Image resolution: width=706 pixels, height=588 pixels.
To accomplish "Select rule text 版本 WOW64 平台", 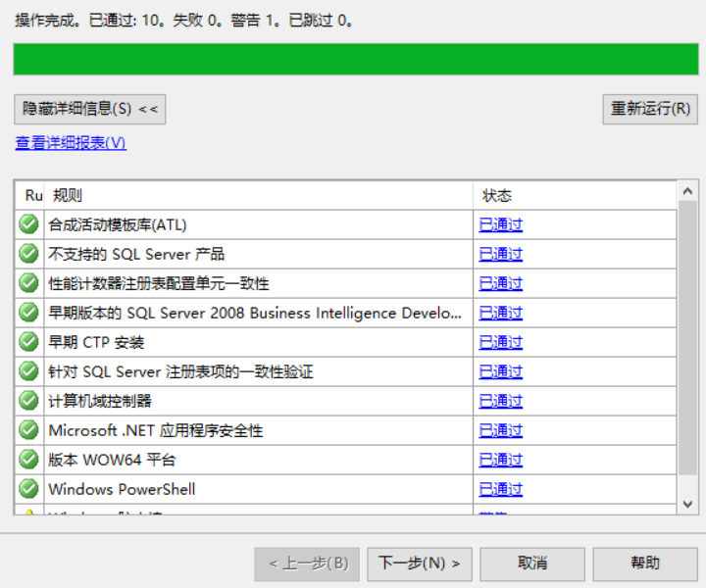I will 112,460.
